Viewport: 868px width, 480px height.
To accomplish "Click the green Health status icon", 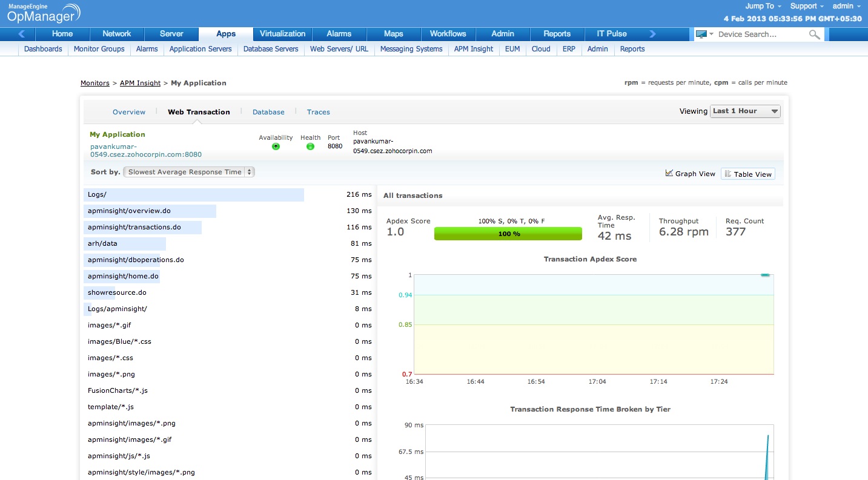I will pyautogui.click(x=310, y=146).
